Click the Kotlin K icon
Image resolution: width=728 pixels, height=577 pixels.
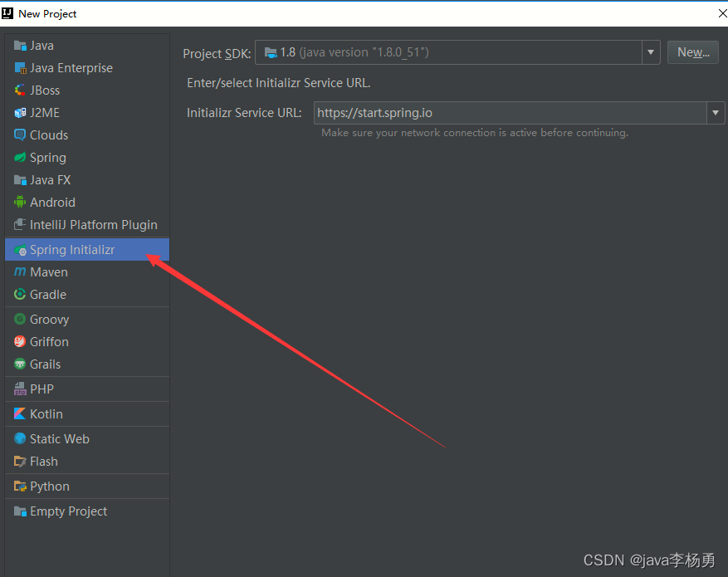coord(20,413)
